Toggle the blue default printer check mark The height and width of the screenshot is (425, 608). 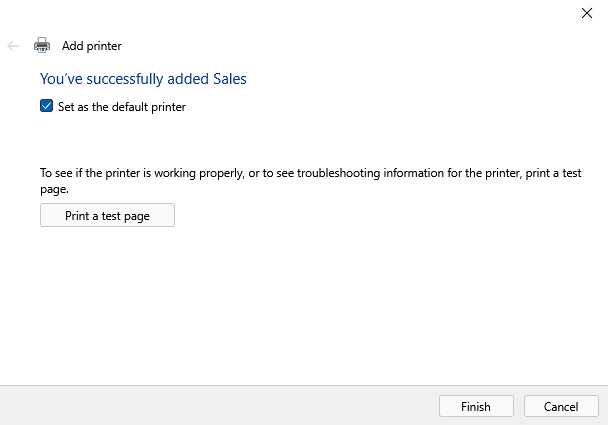[47, 106]
